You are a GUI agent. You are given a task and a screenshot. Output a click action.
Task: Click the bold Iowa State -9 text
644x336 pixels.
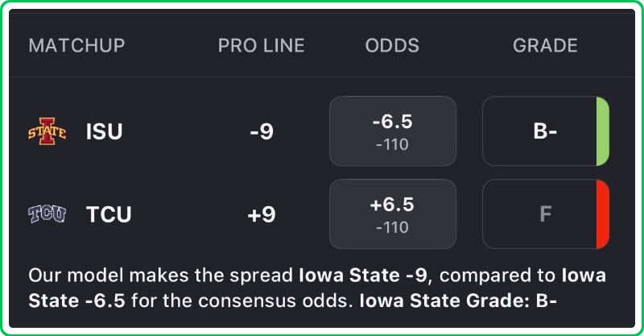[364, 276]
